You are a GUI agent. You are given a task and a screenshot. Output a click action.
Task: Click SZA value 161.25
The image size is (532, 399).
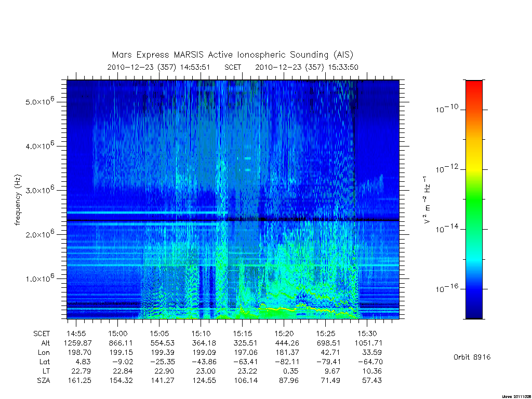(79, 381)
